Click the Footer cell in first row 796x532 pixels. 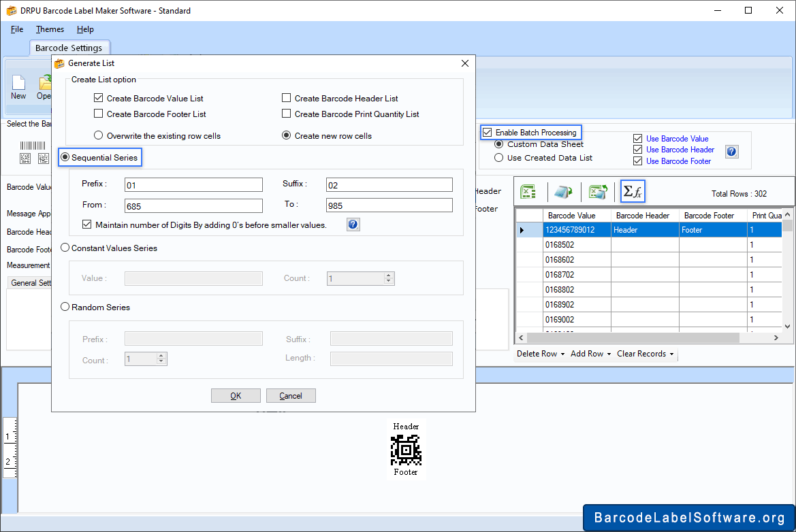713,230
